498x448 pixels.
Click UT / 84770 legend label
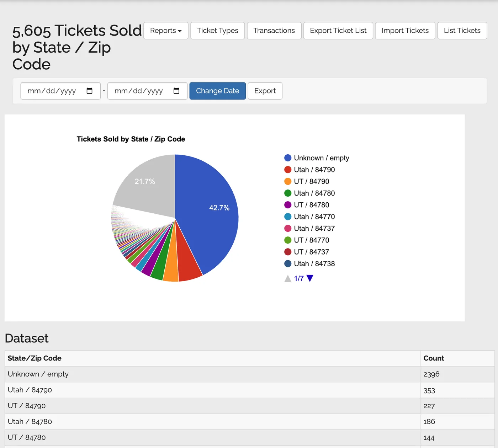312,240
